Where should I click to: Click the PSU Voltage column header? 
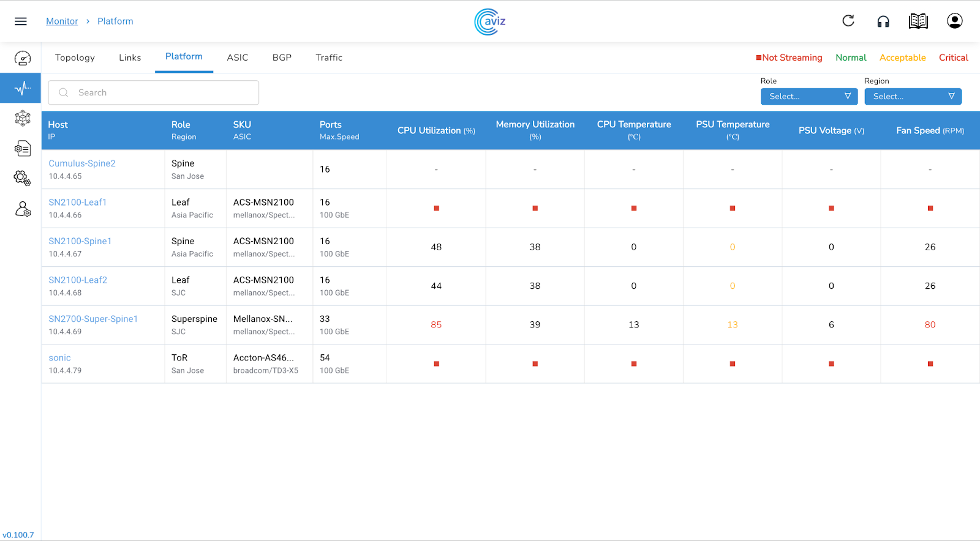point(831,130)
